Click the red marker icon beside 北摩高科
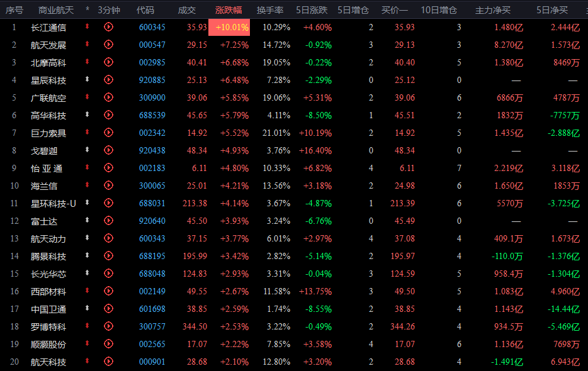 pos(87,62)
